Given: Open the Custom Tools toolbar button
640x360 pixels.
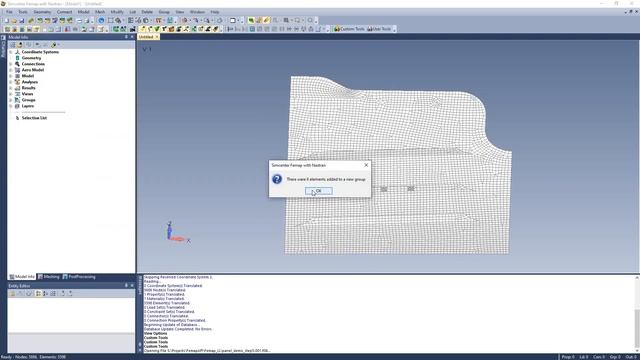Looking at the screenshot, I should 349,29.
